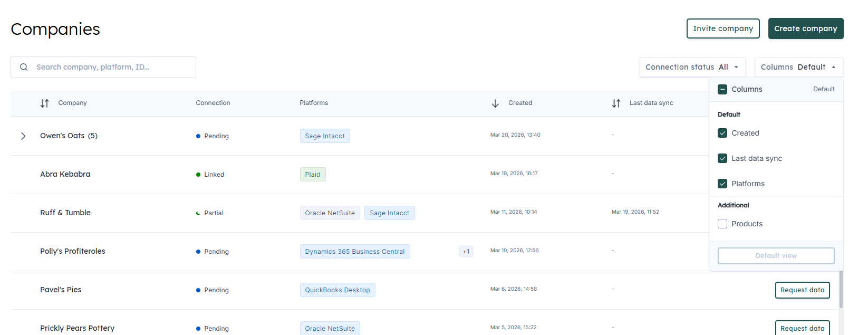Open the Prickly Pears Pottery company name
The height and width of the screenshot is (335, 868).
[78, 328]
